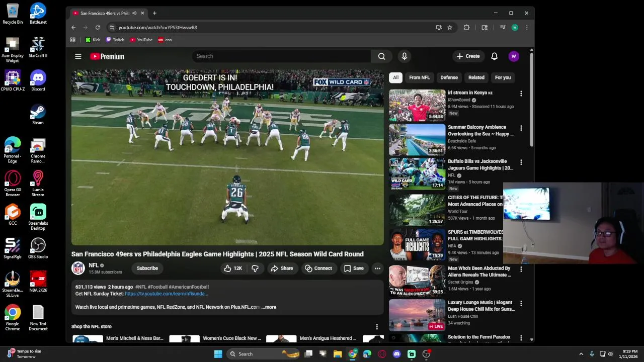Select the For you filter chip
This screenshot has width=644, height=362.
[503, 77]
